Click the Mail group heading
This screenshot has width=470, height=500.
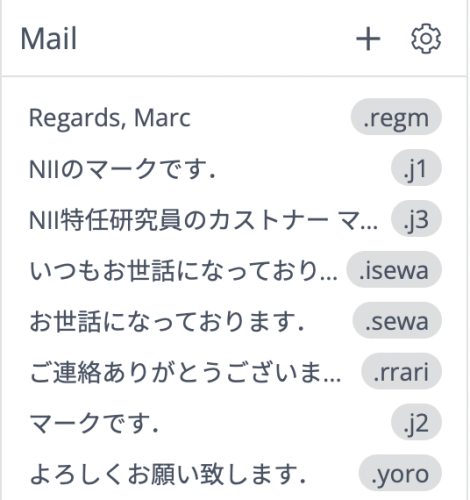click(x=49, y=39)
